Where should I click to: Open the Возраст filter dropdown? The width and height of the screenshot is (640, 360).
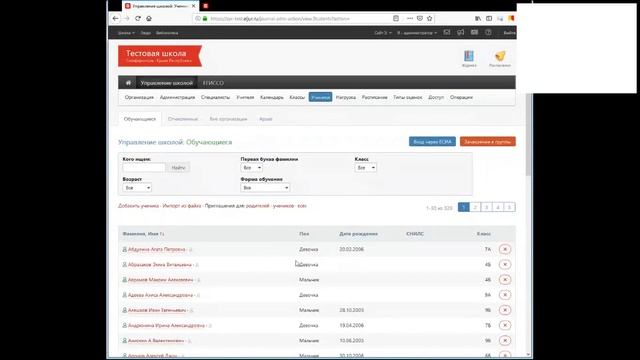(x=137, y=188)
